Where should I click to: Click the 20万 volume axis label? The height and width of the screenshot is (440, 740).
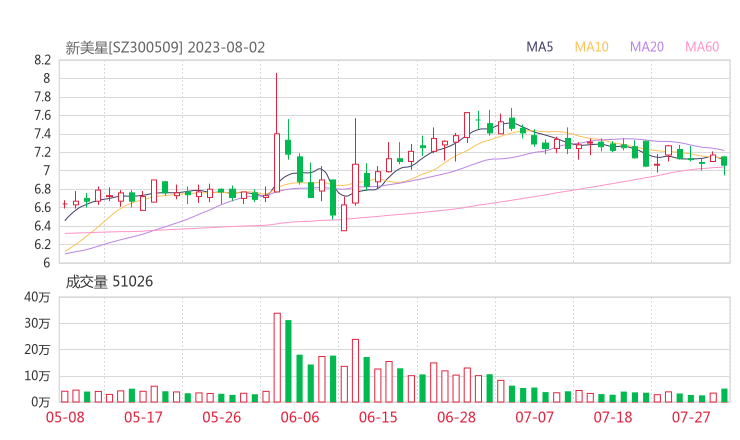[37, 350]
